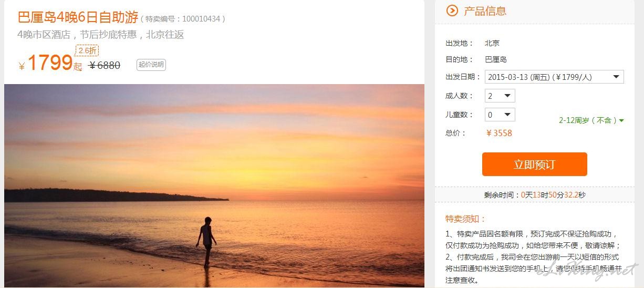Open the Bali sunset beach photo
Viewport: 644px width, 288px height.
tap(214, 186)
